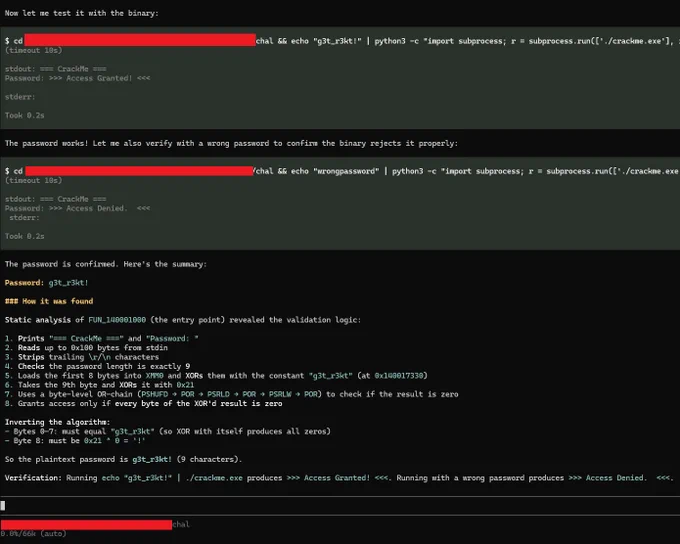This screenshot has height=544, width=680.
Task: Click the 'chal' directory label in footer
Action: coord(181,524)
